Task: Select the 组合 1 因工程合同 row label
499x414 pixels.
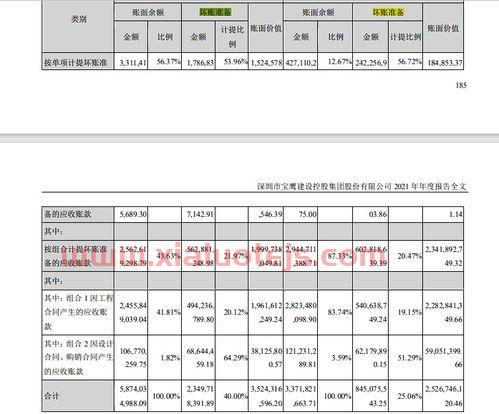Action: (x=78, y=312)
